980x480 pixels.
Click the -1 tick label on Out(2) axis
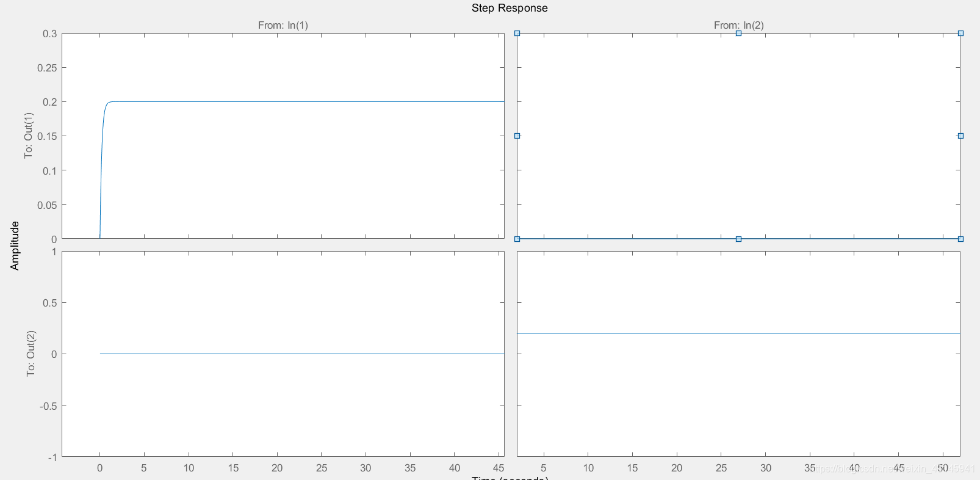[52, 457]
